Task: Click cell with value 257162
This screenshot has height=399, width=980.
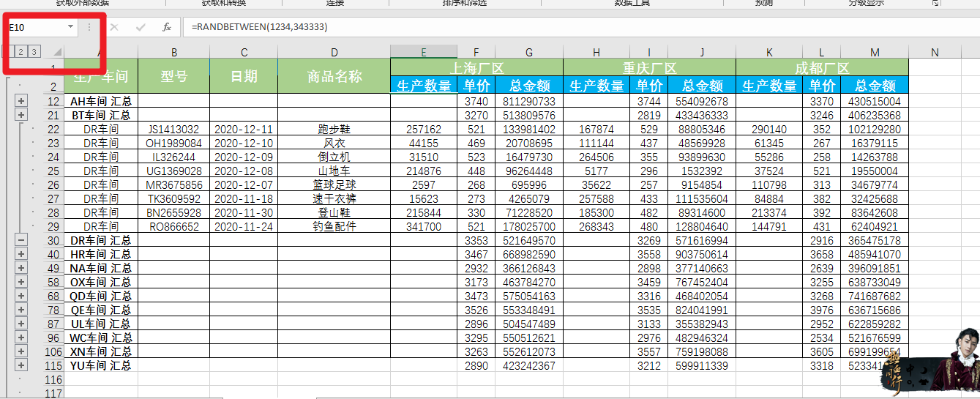Action: coord(424,129)
